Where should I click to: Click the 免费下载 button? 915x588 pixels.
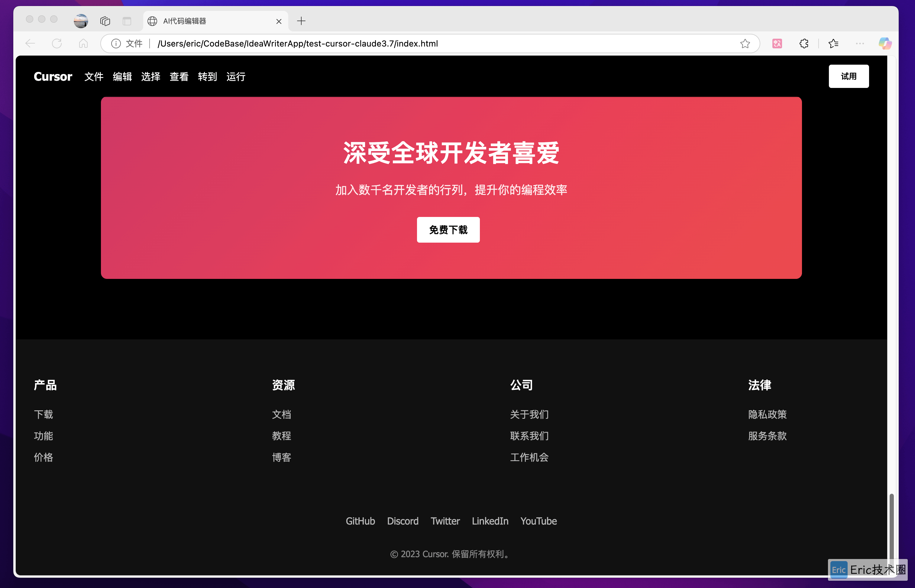coord(448,230)
